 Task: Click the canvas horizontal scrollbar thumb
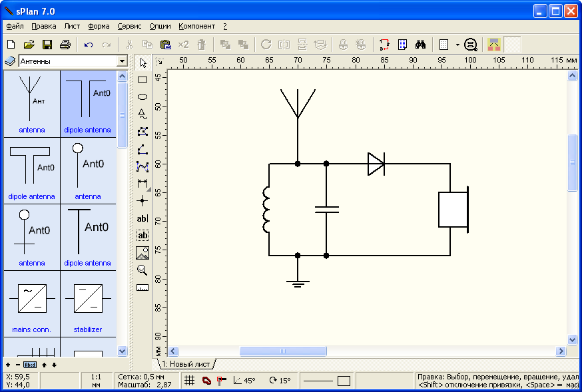(283, 351)
